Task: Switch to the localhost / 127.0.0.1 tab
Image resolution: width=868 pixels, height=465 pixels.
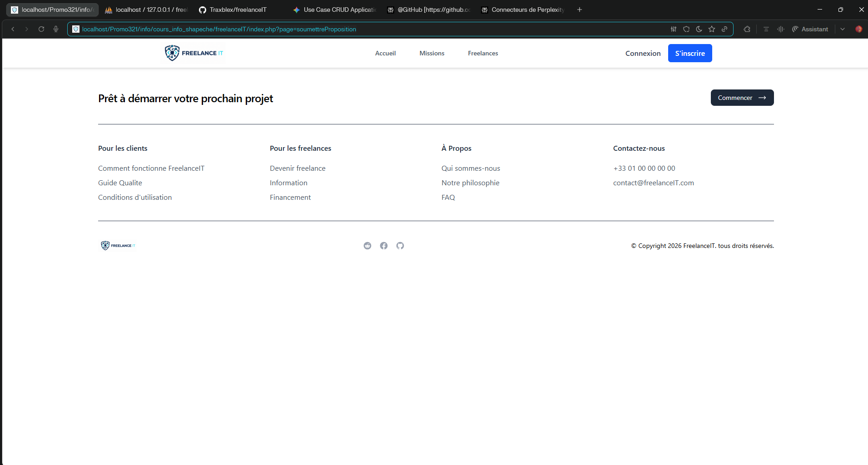Action: [146, 10]
